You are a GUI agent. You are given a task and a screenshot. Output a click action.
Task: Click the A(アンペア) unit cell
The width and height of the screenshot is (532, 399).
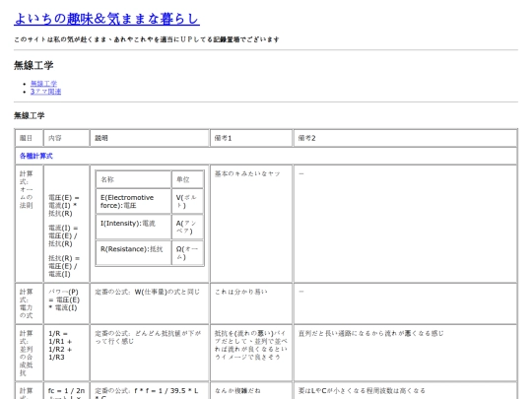187,227
